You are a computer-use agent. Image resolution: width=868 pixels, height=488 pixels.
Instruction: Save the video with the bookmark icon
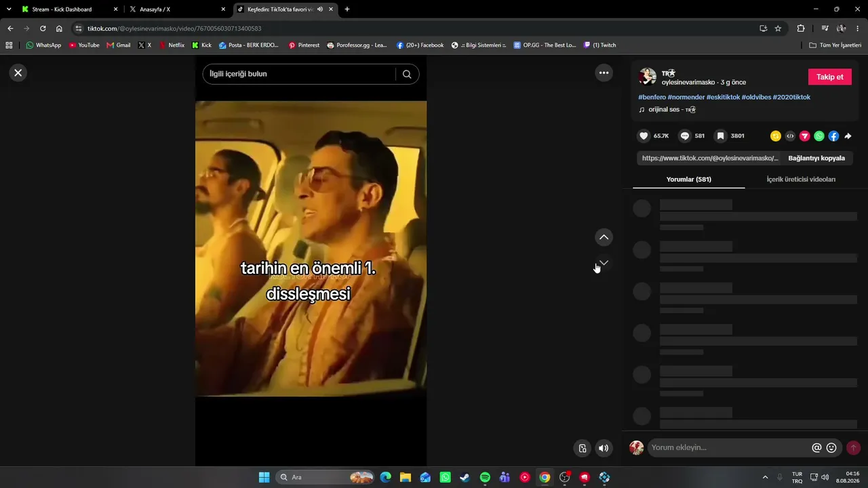[x=721, y=136]
